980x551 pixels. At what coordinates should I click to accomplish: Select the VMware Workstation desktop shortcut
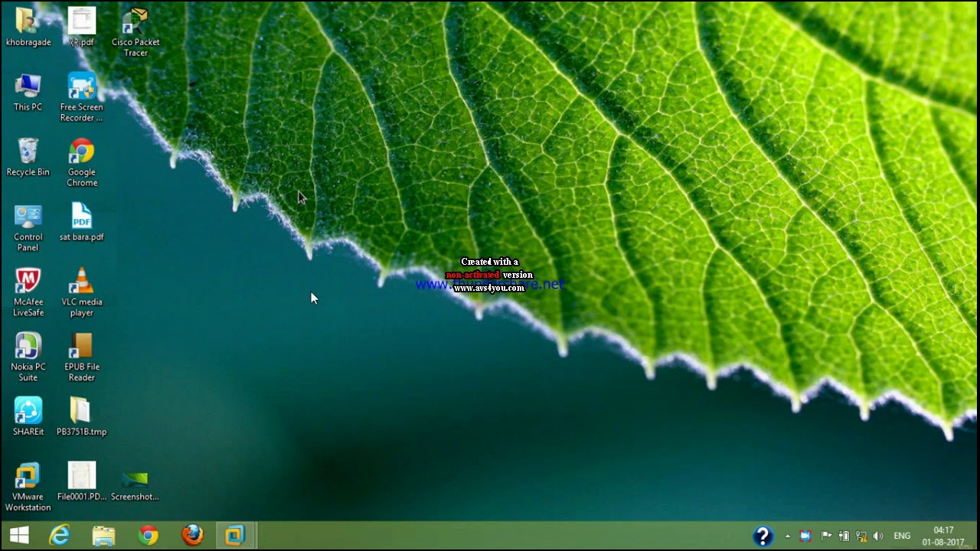pos(28,487)
